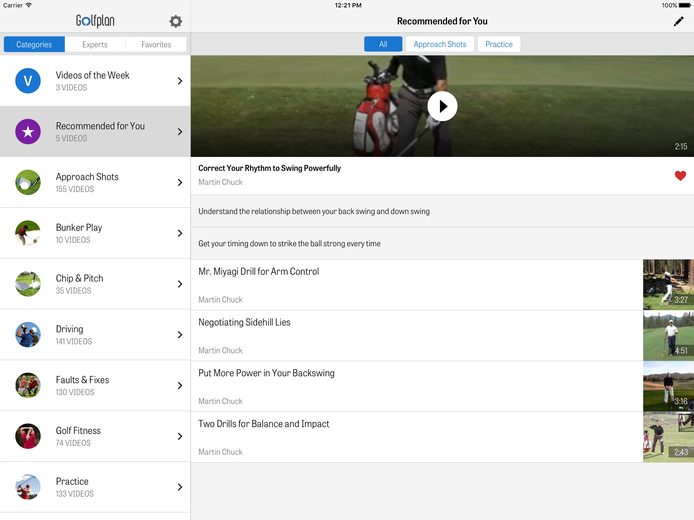Expand Practice category chevron
The height and width of the screenshot is (520, 694).
(x=180, y=487)
